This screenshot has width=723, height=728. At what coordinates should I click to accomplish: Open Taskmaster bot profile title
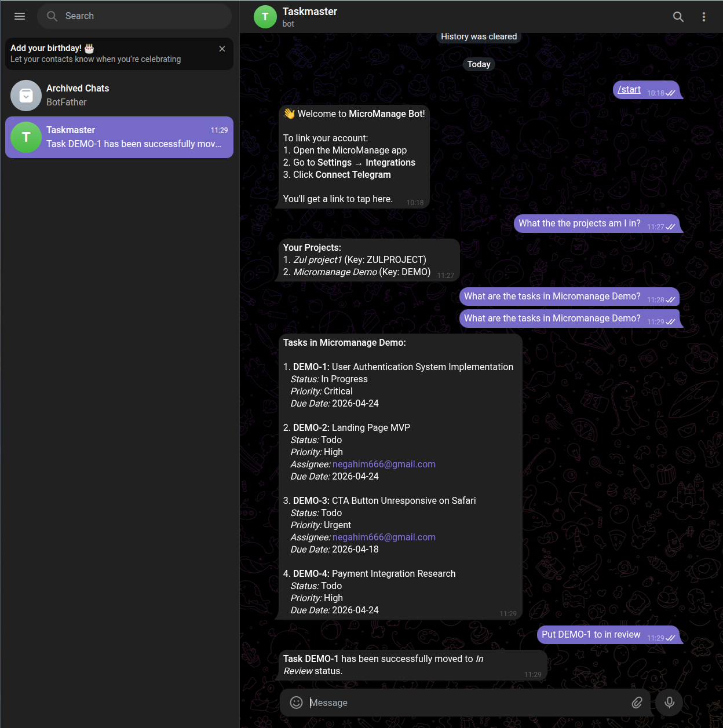309,12
